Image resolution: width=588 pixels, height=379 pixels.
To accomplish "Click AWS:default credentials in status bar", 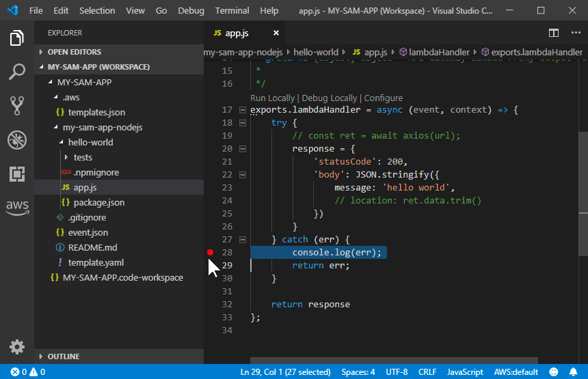I will pyautogui.click(x=516, y=372).
